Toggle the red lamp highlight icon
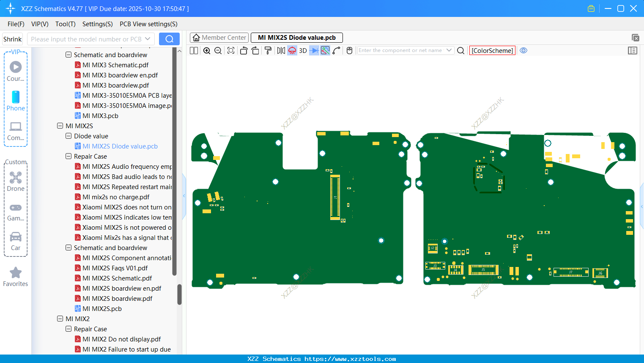 pyautogui.click(x=292, y=51)
